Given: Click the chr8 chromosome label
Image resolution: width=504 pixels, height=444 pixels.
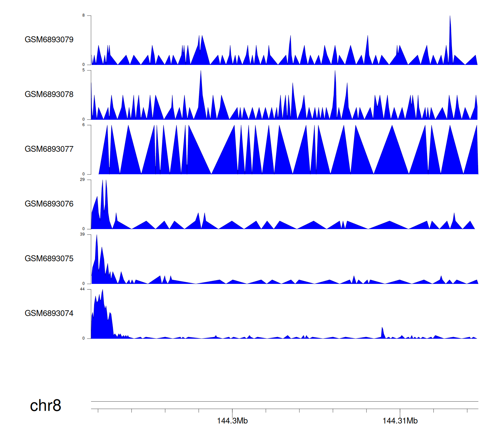Looking at the screenshot, I should (45, 406).
